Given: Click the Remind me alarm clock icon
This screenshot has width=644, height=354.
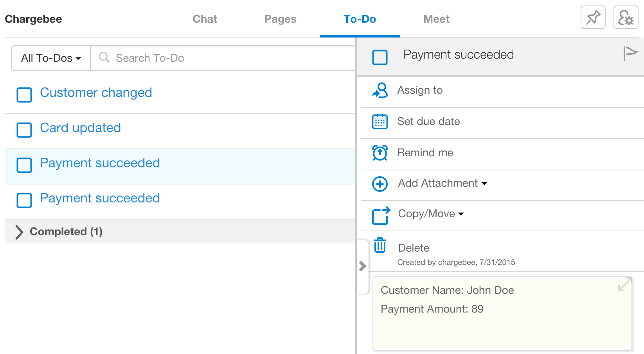Looking at the screenshot, I should (x=380, y=153).
